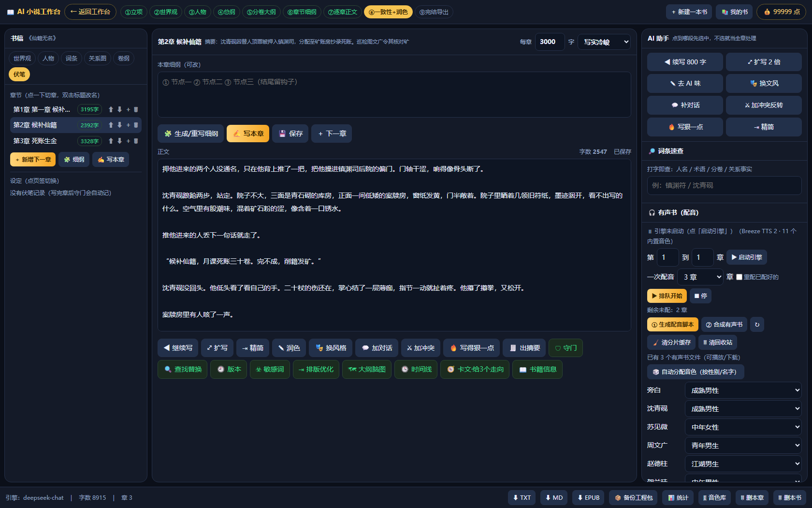
Task: Switch to ⑦逐章正文 step
Action: coord(343,12)
